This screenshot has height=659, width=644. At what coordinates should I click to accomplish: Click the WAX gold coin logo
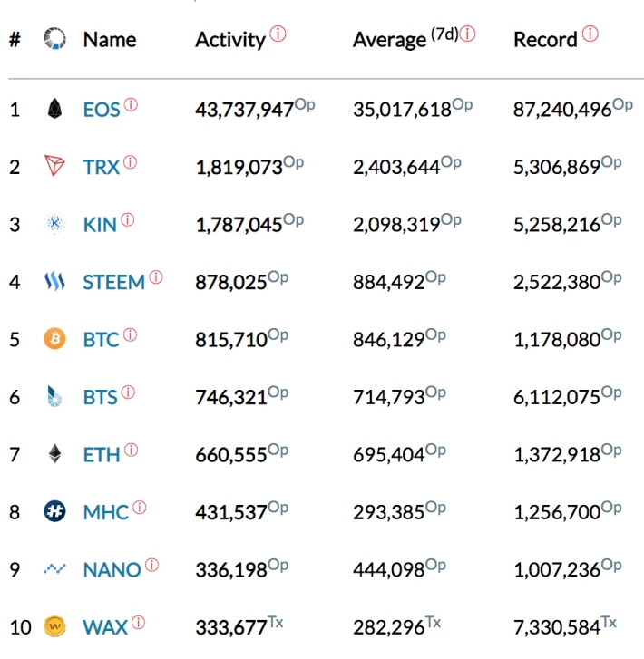click(54, 626)
